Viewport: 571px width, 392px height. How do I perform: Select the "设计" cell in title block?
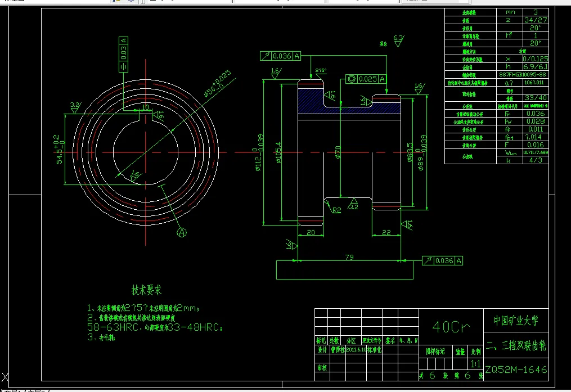(322, 349)
